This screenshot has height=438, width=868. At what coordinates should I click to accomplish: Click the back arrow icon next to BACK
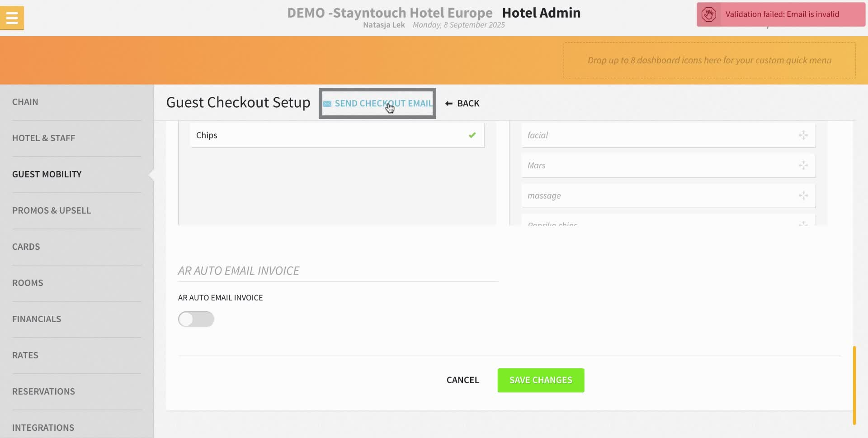click(x=449, y=103)
